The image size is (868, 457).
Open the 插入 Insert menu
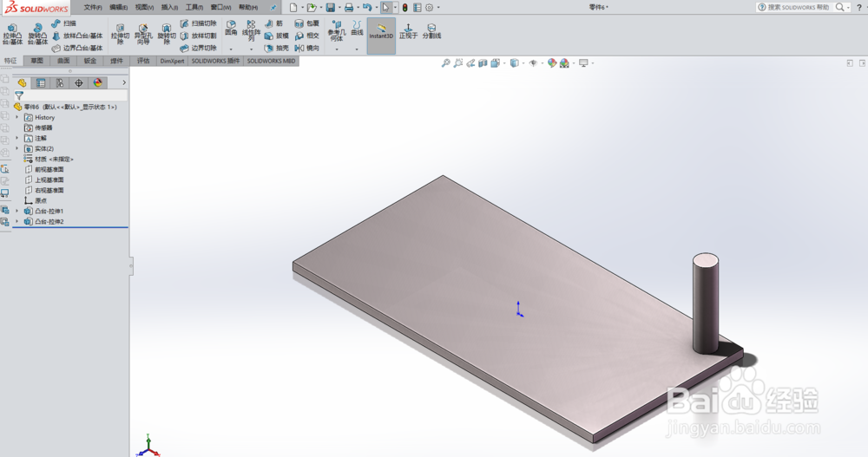pyautogui.click(x=169, y=8)
